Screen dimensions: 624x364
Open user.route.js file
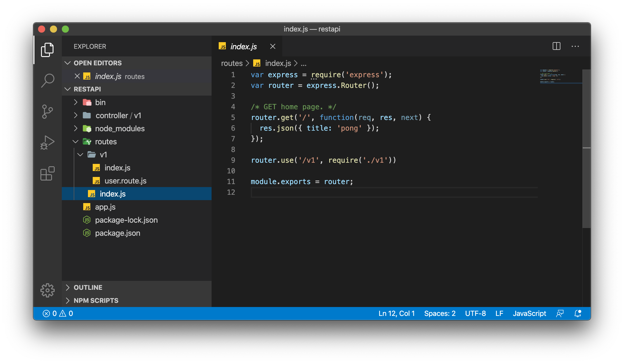pos(125,181)
